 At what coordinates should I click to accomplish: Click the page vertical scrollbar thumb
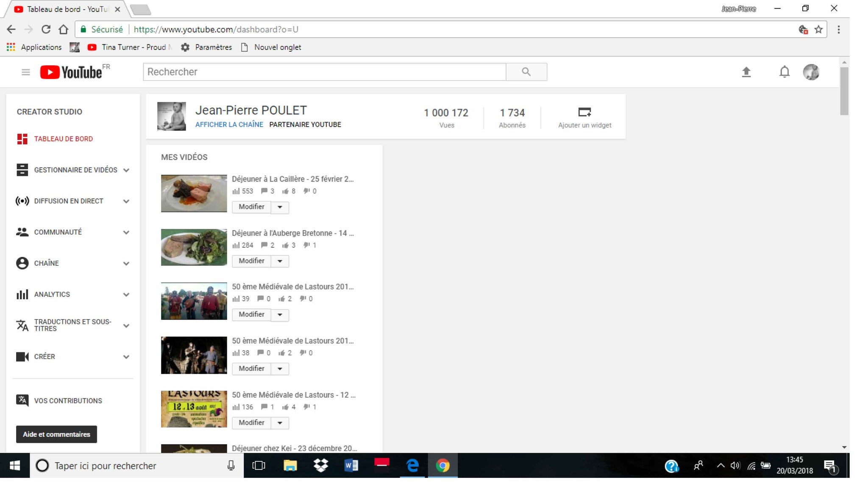[844, 91]
